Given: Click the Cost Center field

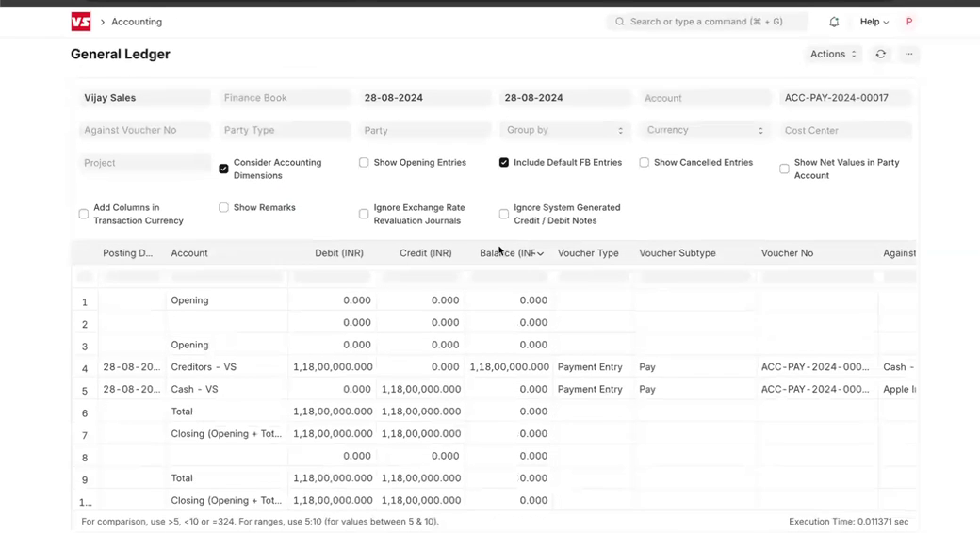Looking at the screenshot, I should click(845, 130).
